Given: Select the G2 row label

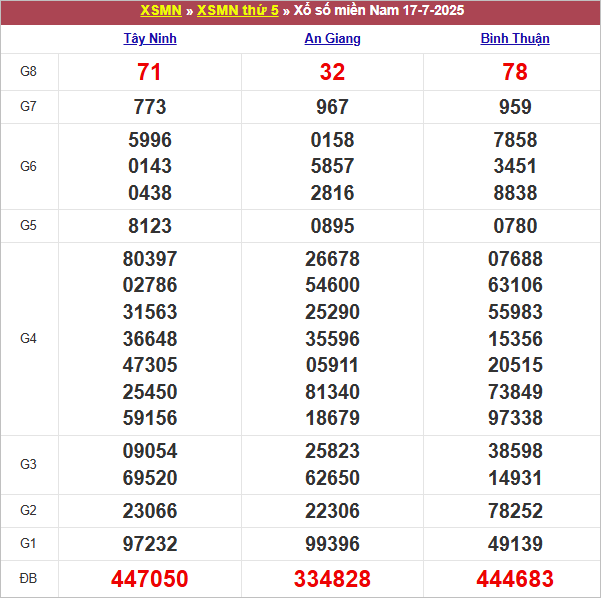Looking at the screenshot, I should (x=28, y=511).
